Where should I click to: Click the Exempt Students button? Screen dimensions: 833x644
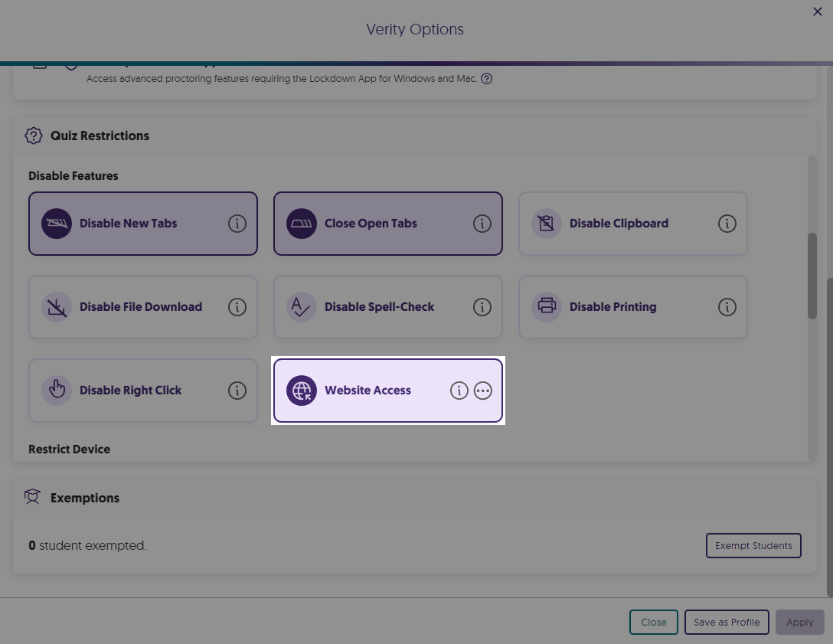753,546
